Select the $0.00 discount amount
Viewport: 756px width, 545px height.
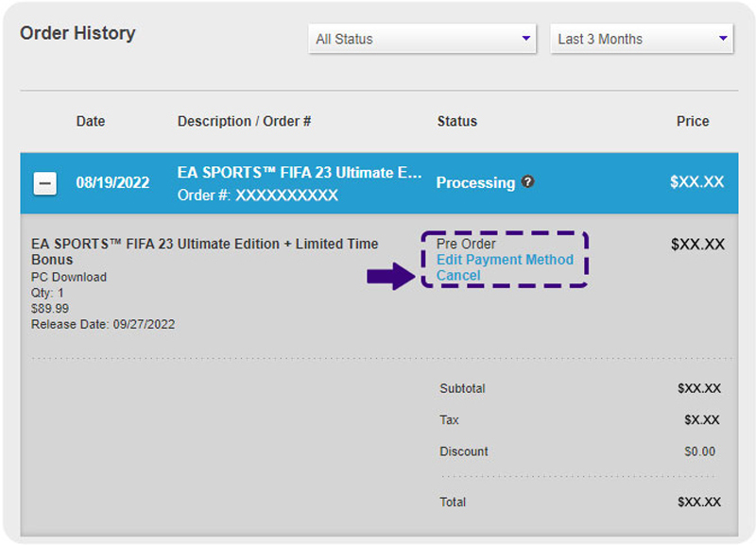coord(700,451)
